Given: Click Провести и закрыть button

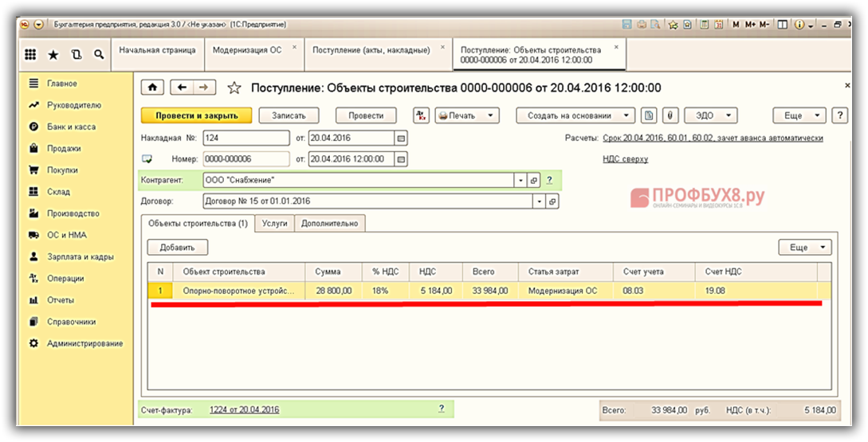Looking at the screenshot, I should point(197,115).
